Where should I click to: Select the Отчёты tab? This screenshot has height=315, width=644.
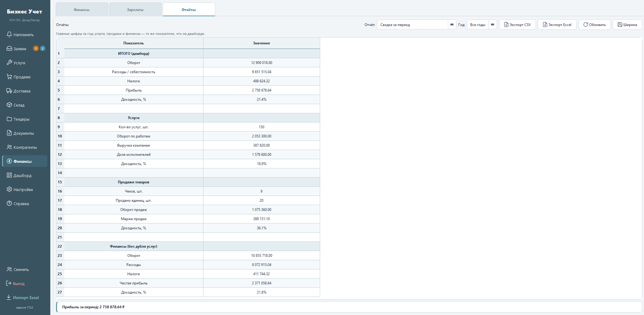coord(189,9)
